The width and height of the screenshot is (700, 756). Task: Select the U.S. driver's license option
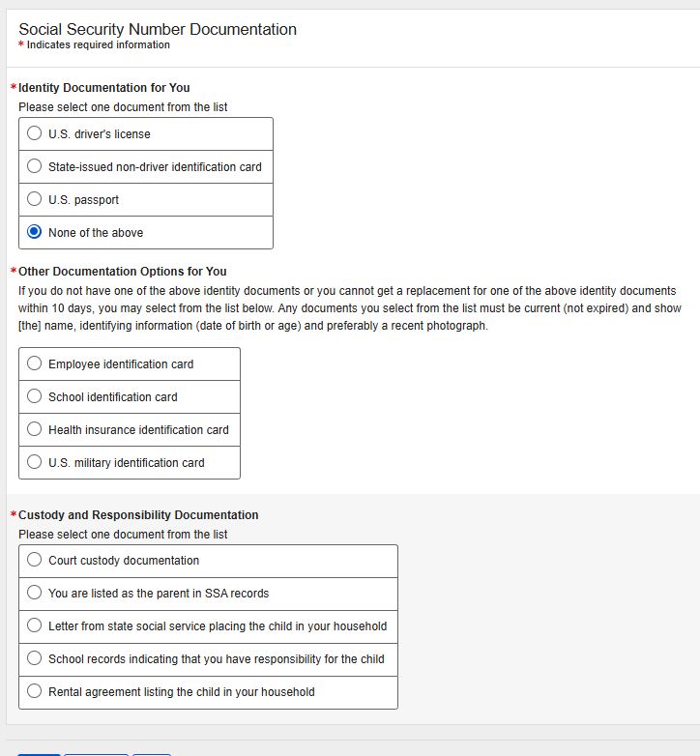[x=35, y=134]
